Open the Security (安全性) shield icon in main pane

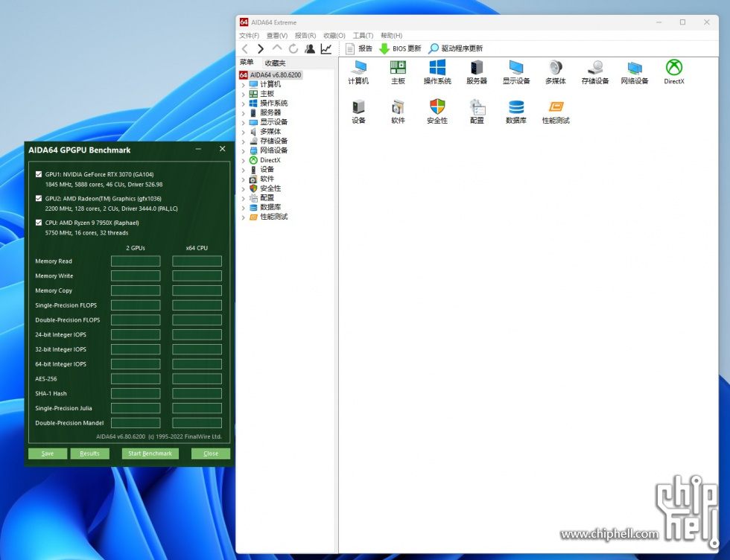click(x=437, y=112)
